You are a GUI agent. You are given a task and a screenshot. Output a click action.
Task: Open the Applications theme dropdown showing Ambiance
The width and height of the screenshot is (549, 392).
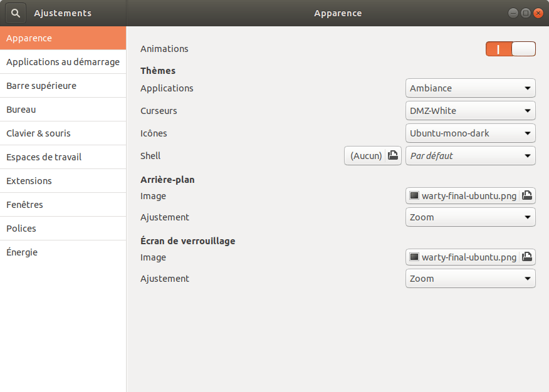[x=470, y=88]
